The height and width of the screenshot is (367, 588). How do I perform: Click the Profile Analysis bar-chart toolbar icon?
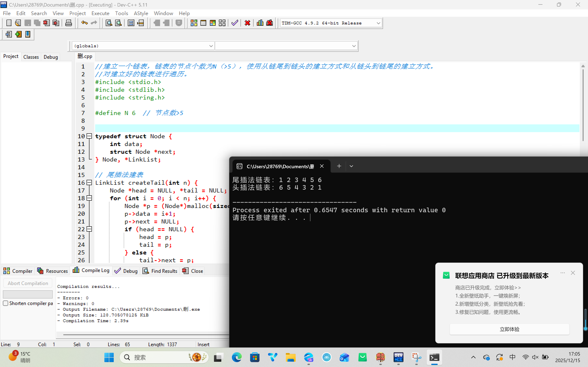tap(260, 23)
